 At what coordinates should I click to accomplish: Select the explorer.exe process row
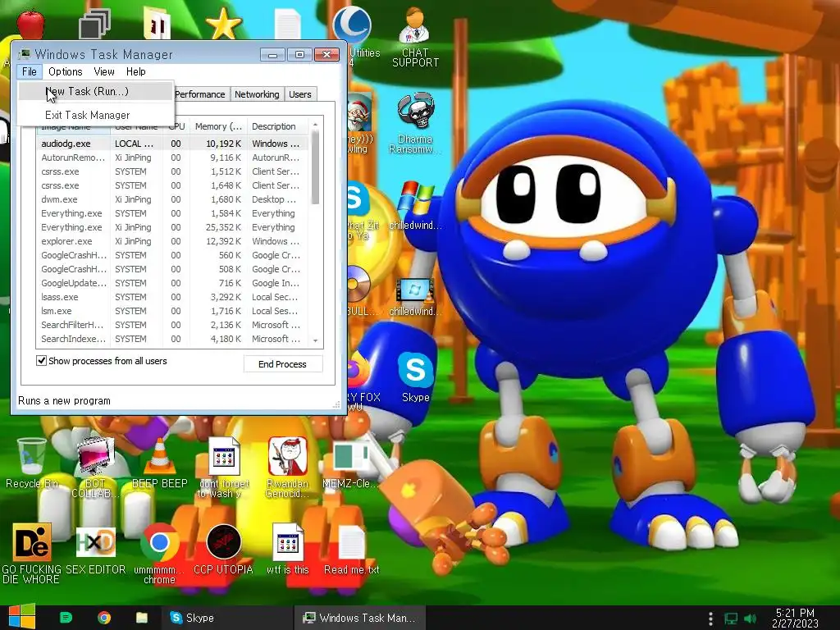coord(173,241)
